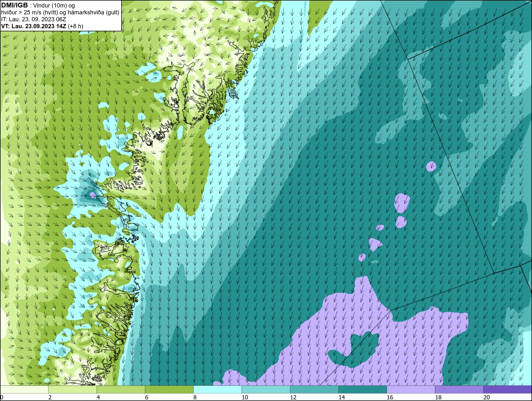
Task: Click the 'IT: Lau. 23. 09. 2023 06Z' line
Action: coord(34,19)
